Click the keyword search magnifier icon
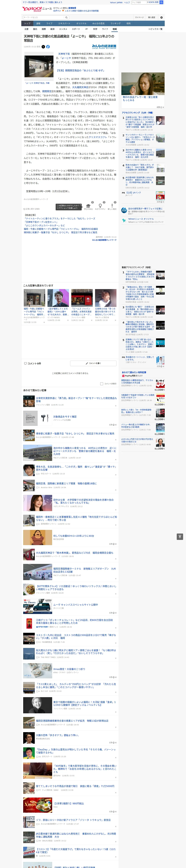186x868 pixels. 66,18
